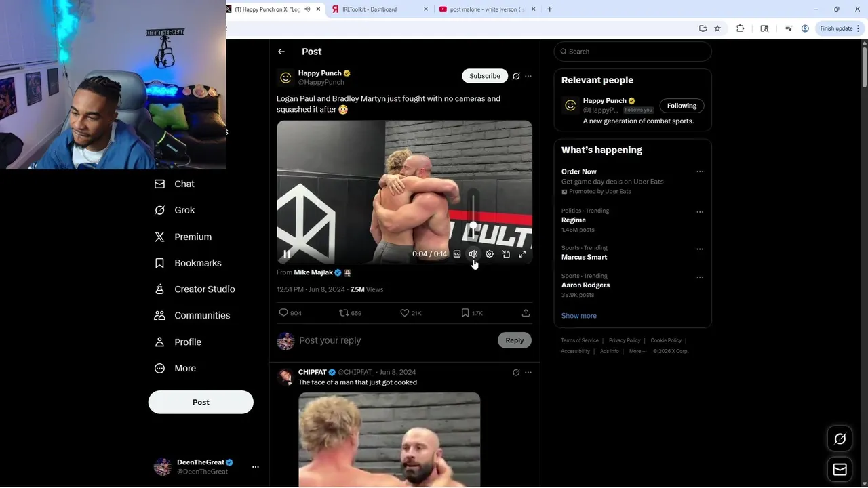Open more options for Regime trend
Viewport: 868px width, 488px height.
tap(700, 212)
